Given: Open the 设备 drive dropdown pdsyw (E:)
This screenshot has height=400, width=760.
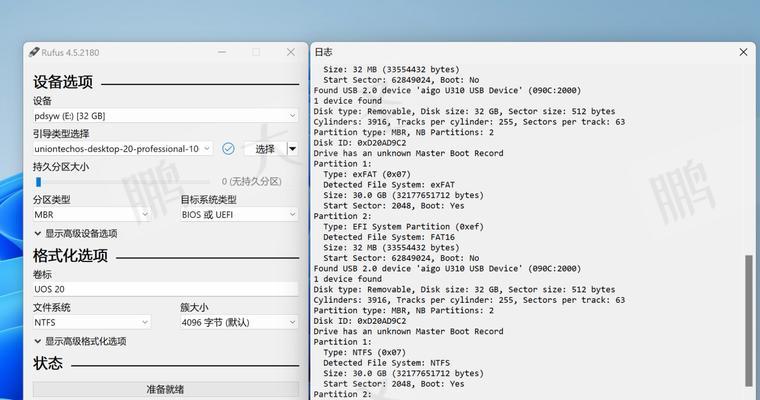Looking at the screenshot, I should point(165,116).
